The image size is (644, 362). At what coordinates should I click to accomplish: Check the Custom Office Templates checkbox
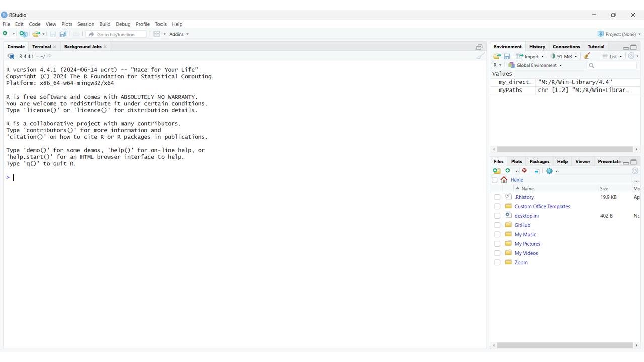(497, 207)
